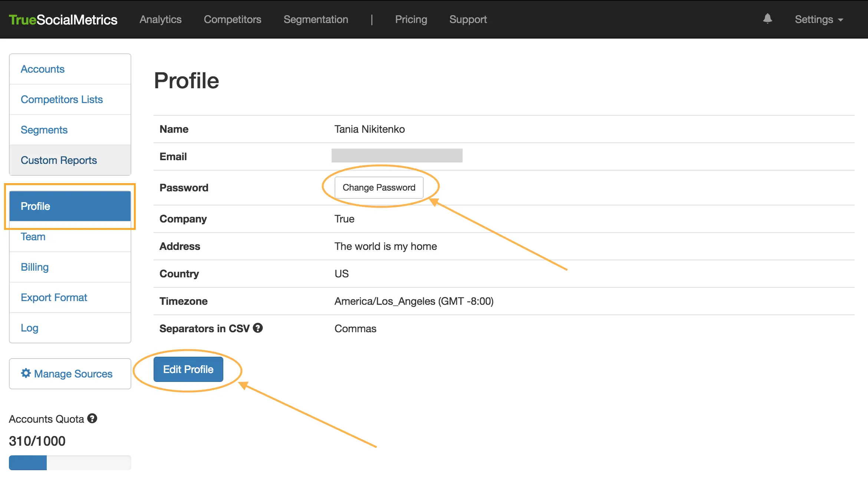
Task: Open the Settings dropdown menu
Action: coord(819,19)
